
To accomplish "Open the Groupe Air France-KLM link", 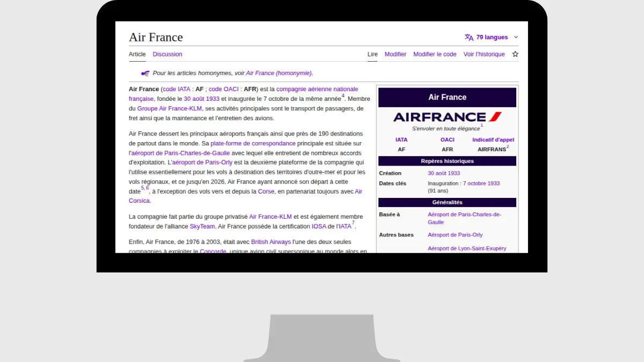I will point(170,108).
